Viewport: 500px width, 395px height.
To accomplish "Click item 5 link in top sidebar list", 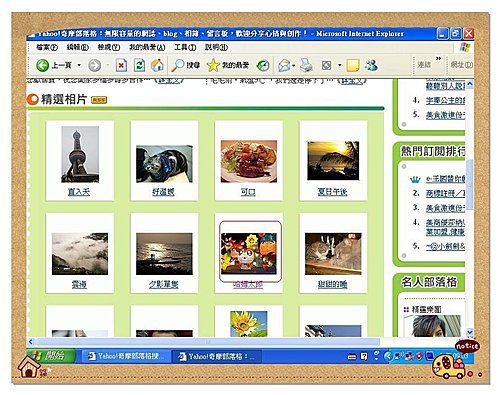I will coord(445,115).
